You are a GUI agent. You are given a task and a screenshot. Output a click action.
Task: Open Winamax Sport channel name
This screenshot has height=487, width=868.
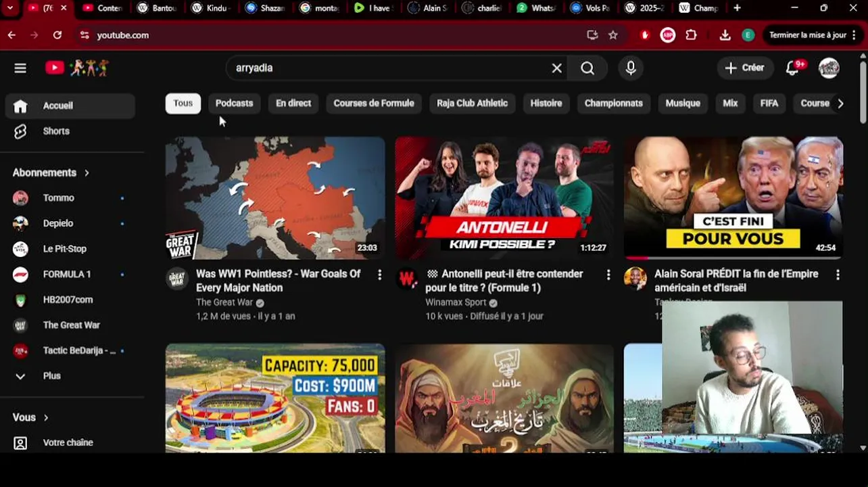(x=456, y=302)
